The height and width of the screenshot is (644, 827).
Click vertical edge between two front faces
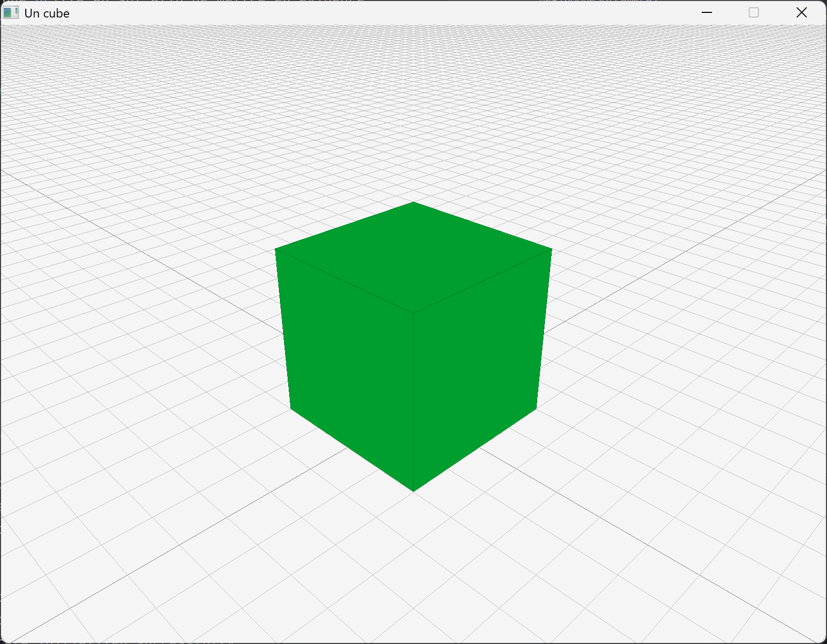pos(413,402)
